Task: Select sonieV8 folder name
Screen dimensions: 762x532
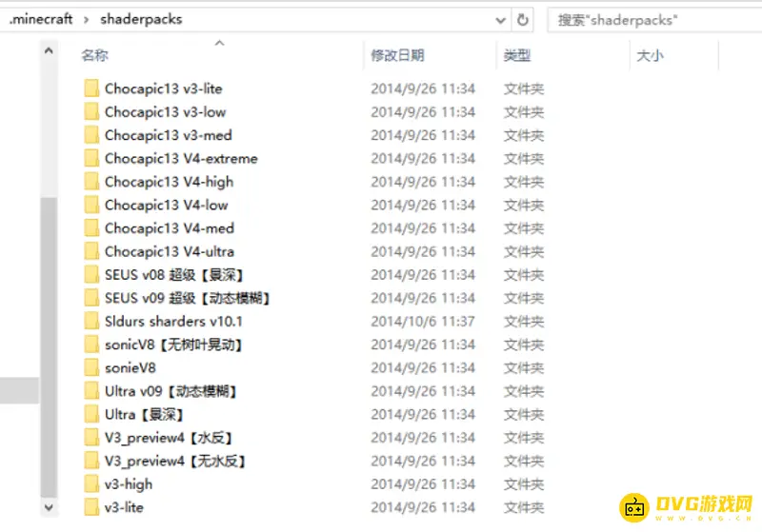Action: click(130, 368)
